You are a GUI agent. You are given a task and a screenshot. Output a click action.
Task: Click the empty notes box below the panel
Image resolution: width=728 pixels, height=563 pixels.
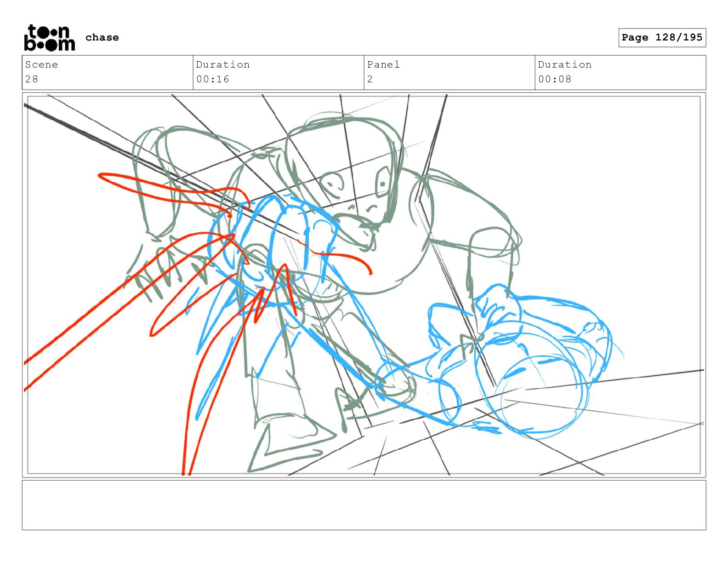point(364,505)
